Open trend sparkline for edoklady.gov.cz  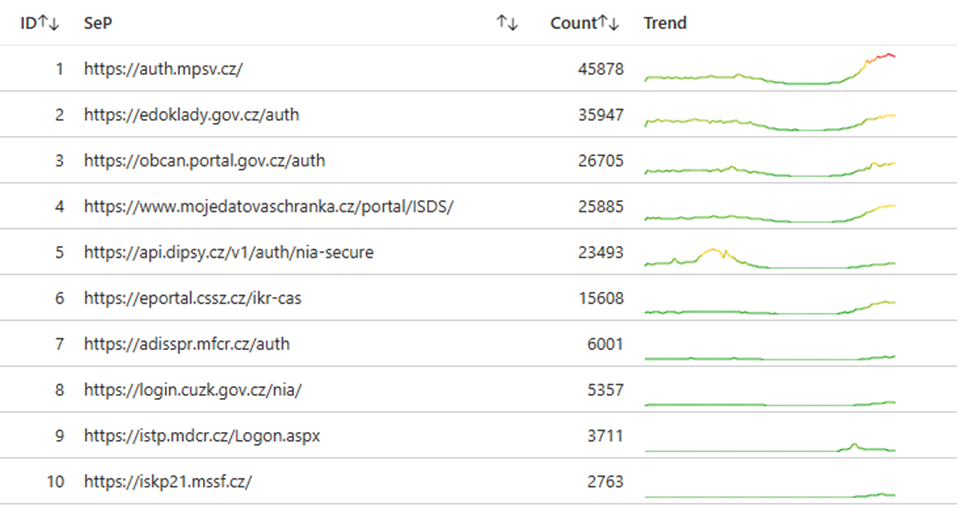[x=770, y=121]
